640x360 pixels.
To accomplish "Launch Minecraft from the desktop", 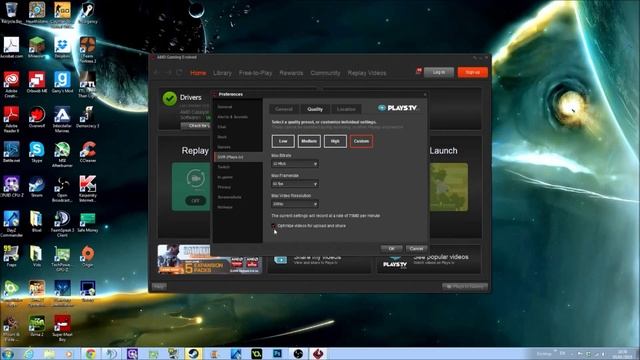I will [x=37, y=47].
